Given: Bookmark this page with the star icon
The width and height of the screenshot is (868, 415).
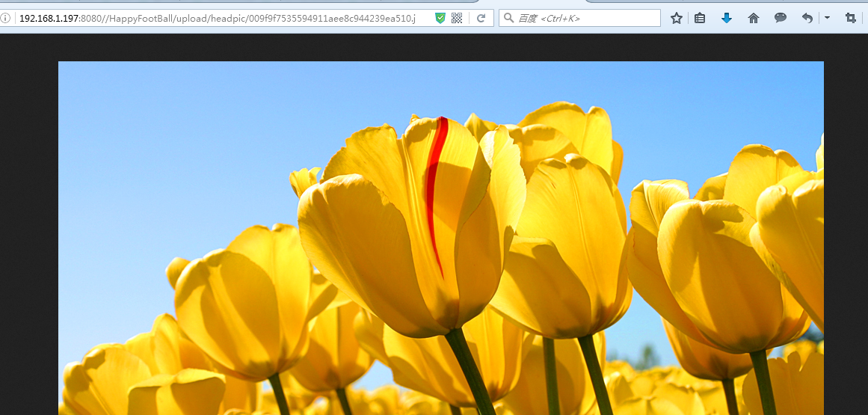Looking at the screenshot, I should (676, 18).
